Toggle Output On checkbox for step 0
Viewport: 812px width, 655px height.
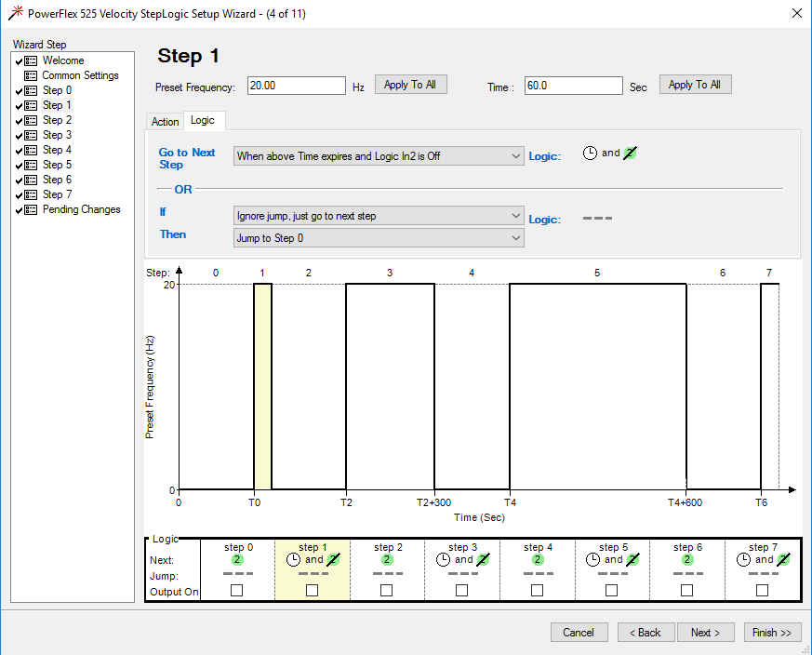click(236, 590)
